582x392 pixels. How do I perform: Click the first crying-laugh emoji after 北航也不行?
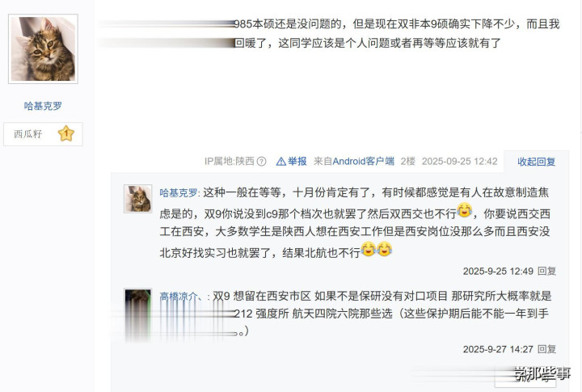[x=368, y=249]
